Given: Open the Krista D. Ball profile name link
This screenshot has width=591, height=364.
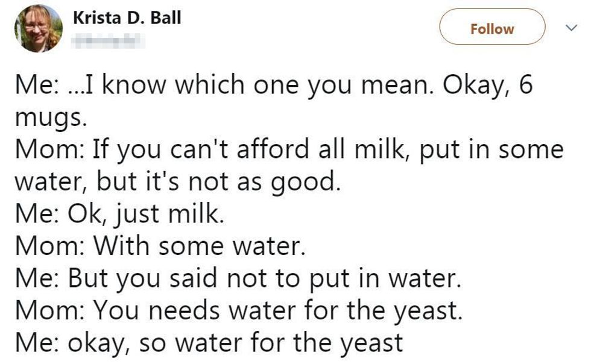Looking at the screenshot, I should click(x=127, y=17).
